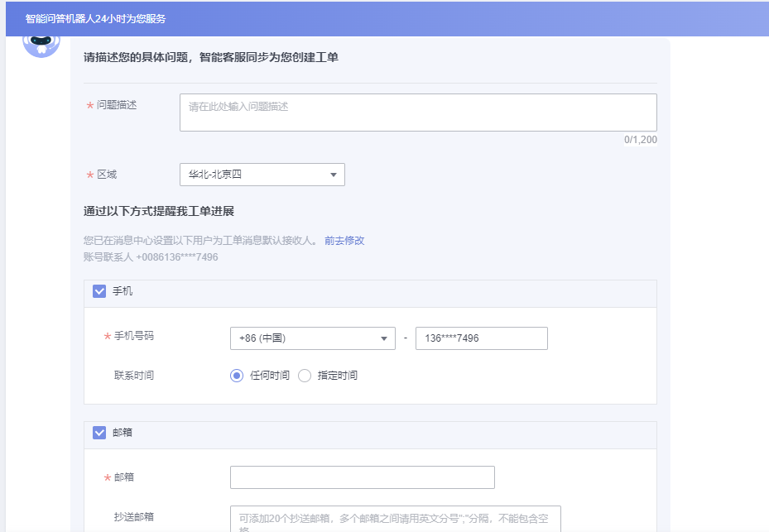Image resolution: width=769 pixels, height=532 pixels.
Task: Click the 问题描述 field label
Action: [x=117, y=105]
